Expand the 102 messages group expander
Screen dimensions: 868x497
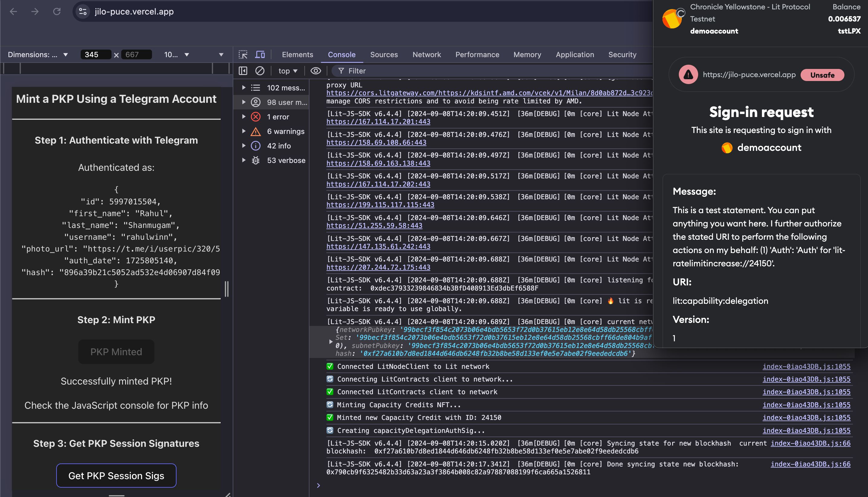243,88
